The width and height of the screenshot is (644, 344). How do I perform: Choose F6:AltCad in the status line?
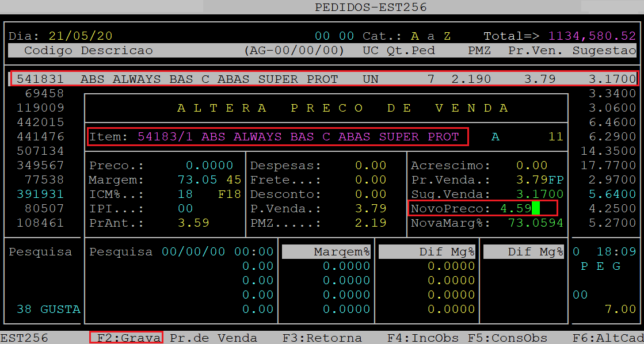pos(607,338)
